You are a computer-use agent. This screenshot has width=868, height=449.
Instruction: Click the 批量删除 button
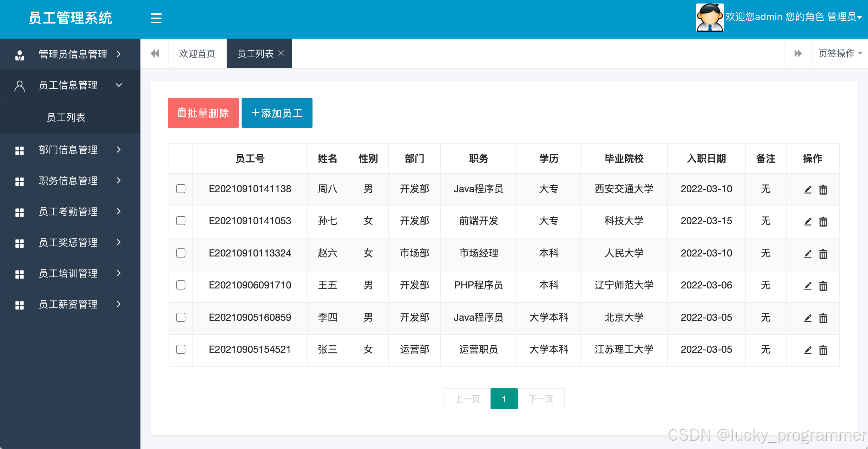(x=203, y=113)
